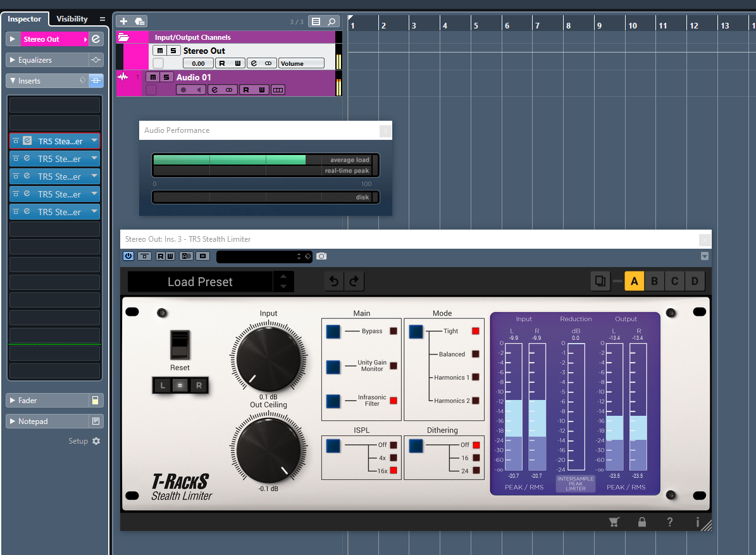Click the Inserts bypass diamond icon

tap(82, 80)
